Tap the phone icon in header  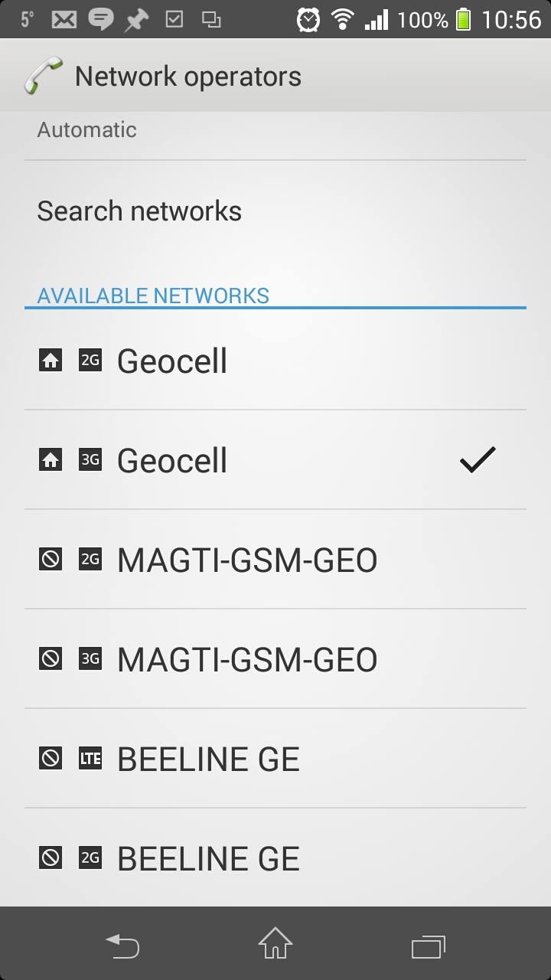tap(44, 77)
